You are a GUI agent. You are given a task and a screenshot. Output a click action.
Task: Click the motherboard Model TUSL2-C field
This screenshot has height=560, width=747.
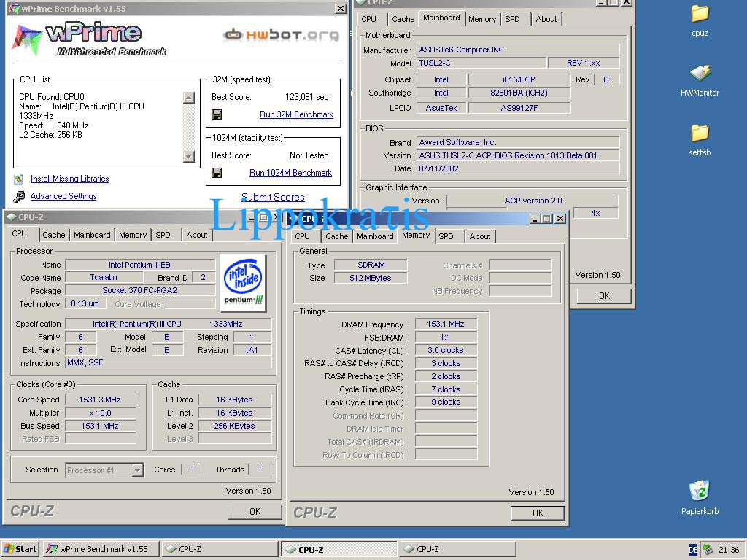click(481, 63)
